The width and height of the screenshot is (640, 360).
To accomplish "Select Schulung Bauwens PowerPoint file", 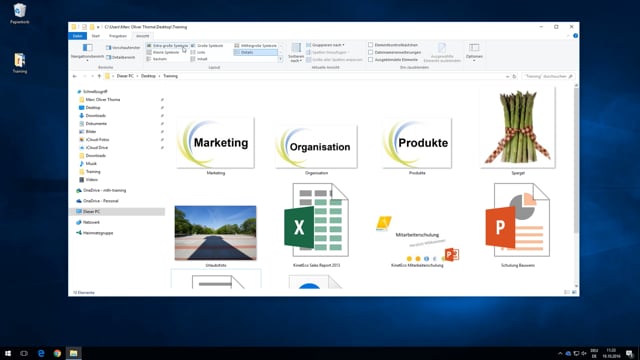I will pyautogui.click(x=518, y=220).
